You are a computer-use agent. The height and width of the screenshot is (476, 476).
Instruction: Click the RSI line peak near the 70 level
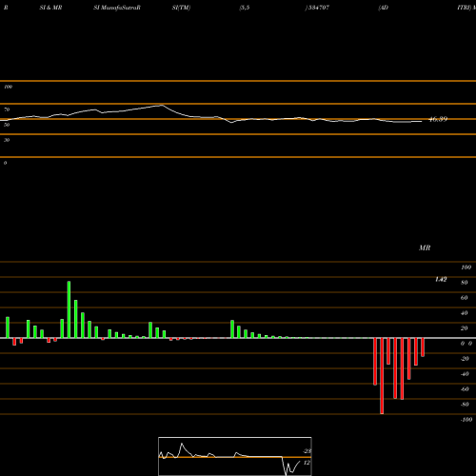pyautogui.click(x=162, y=106)
